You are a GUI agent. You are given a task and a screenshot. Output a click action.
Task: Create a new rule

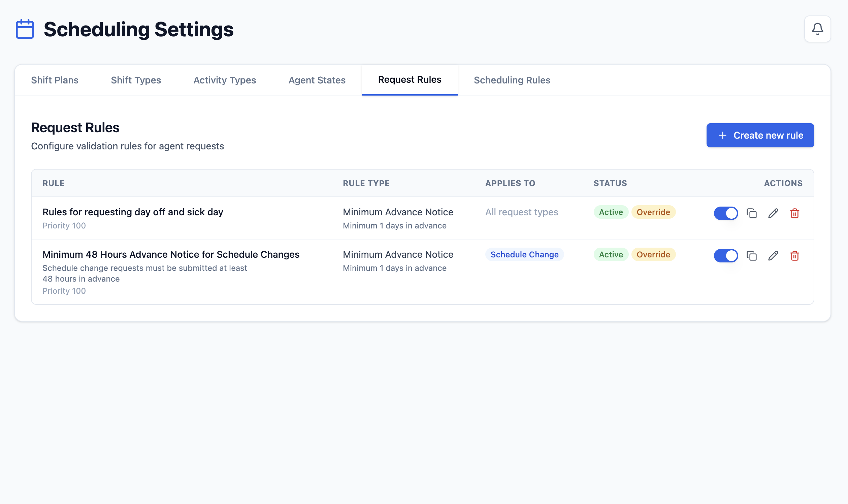pos(760,135)
